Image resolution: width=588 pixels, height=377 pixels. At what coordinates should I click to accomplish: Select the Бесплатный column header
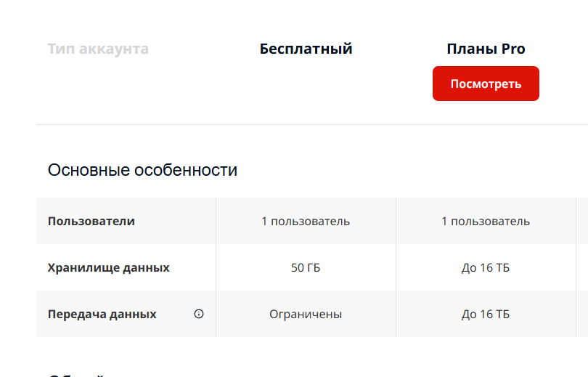[306, 49]
